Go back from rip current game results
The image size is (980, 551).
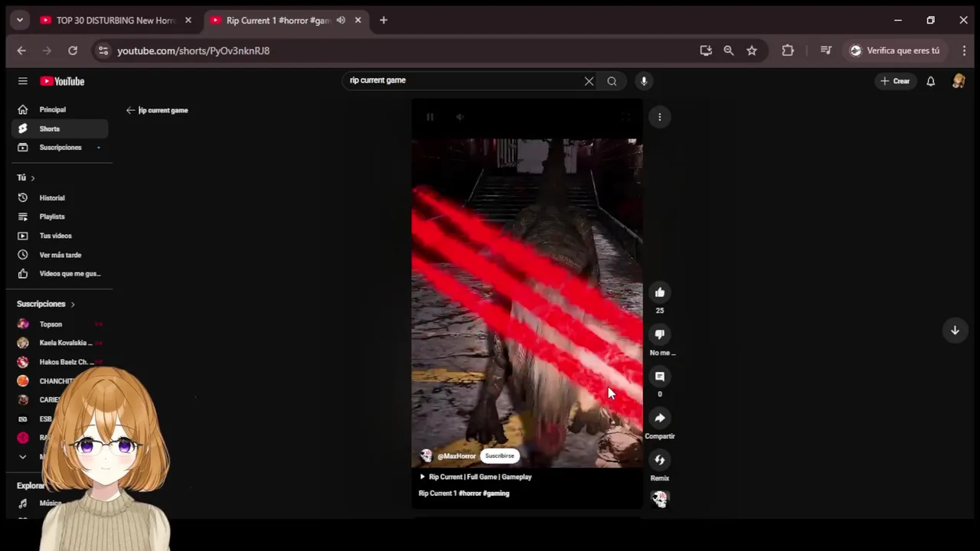(130, 110)
